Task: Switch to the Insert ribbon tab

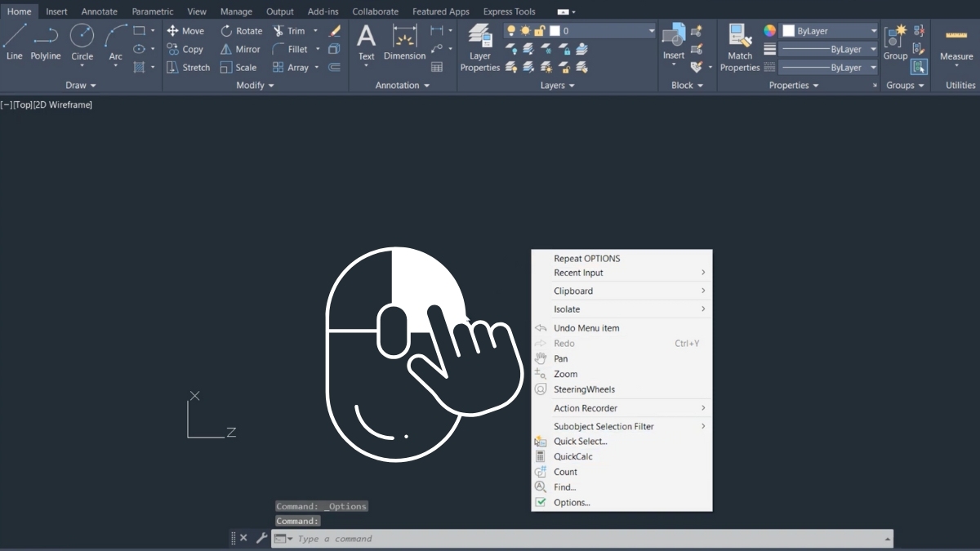Action: point(56,11)
